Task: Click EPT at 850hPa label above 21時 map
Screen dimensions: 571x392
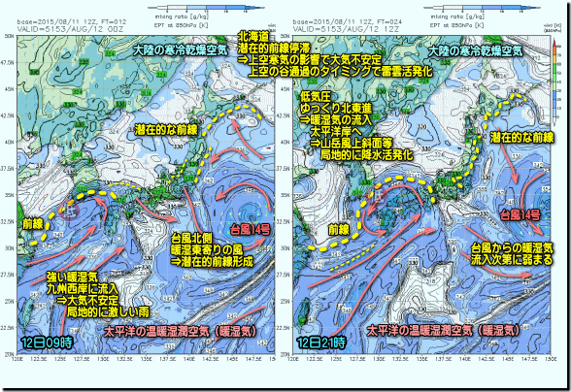Action: click(x=457, y=25)
